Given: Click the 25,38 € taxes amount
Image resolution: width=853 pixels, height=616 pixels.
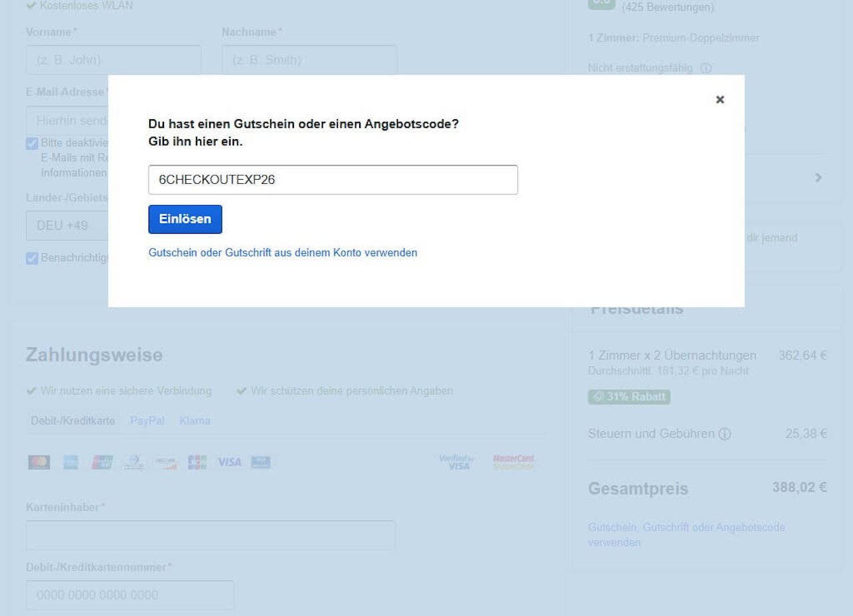Looking at the screenshot, I should coord(806,434).
